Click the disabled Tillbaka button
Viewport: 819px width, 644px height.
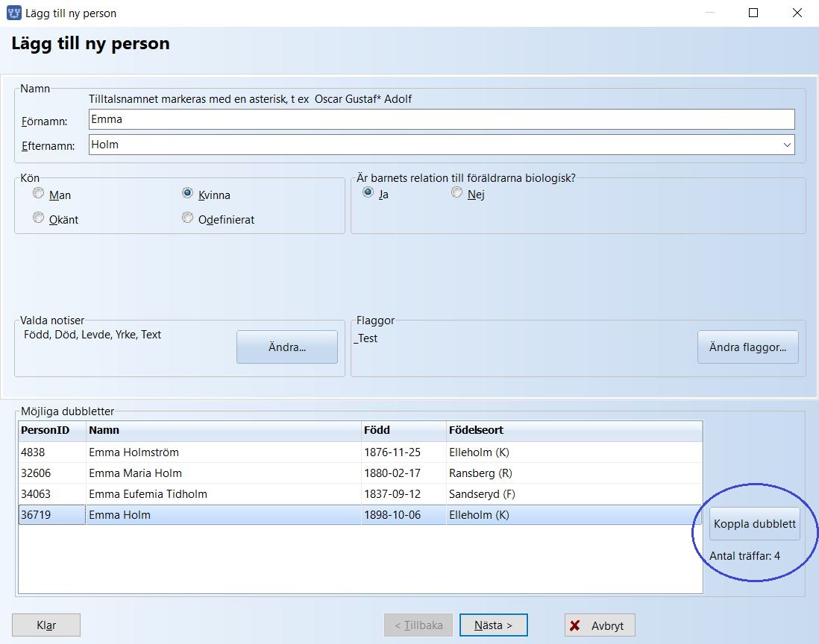418,625
